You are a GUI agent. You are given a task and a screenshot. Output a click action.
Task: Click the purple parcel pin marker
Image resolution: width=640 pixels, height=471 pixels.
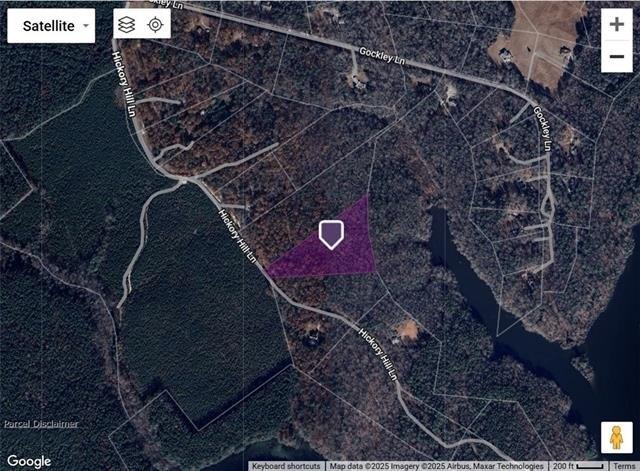pyautogui.click(x=331, y=234)
